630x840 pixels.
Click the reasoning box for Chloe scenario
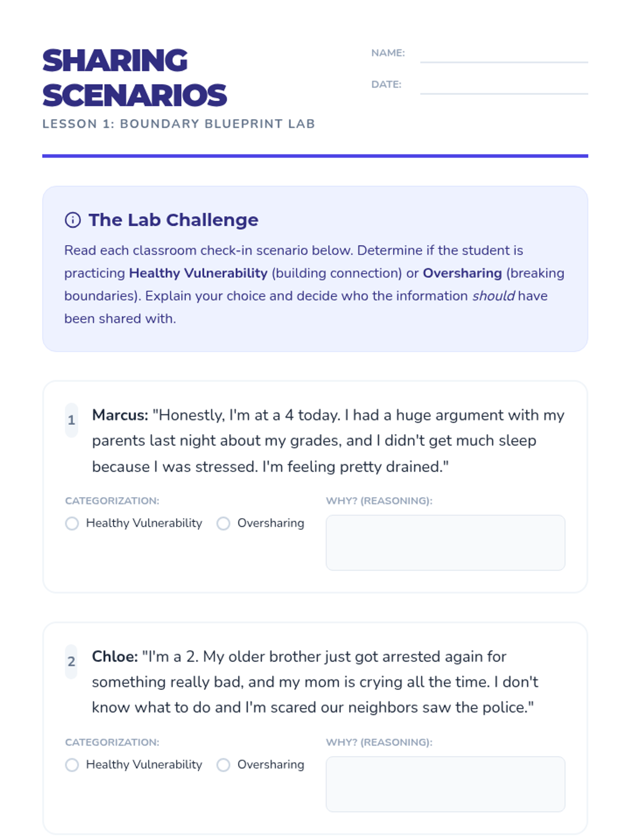coord(445,784)
